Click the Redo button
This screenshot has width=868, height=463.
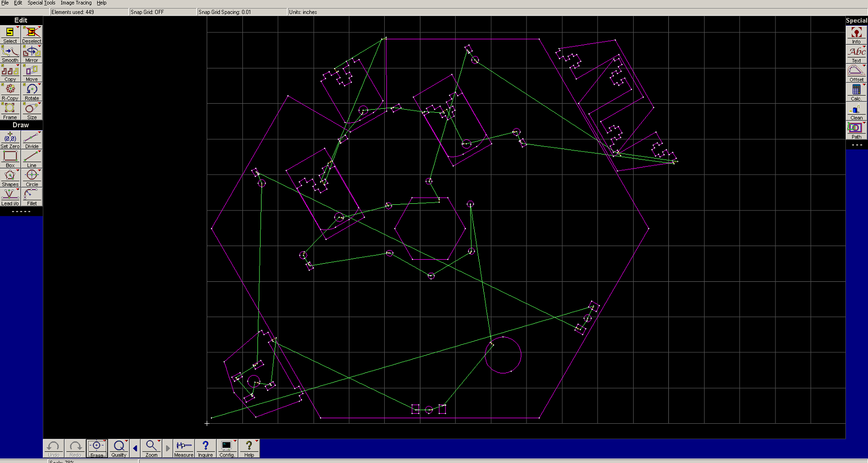[x=75, y=448]
